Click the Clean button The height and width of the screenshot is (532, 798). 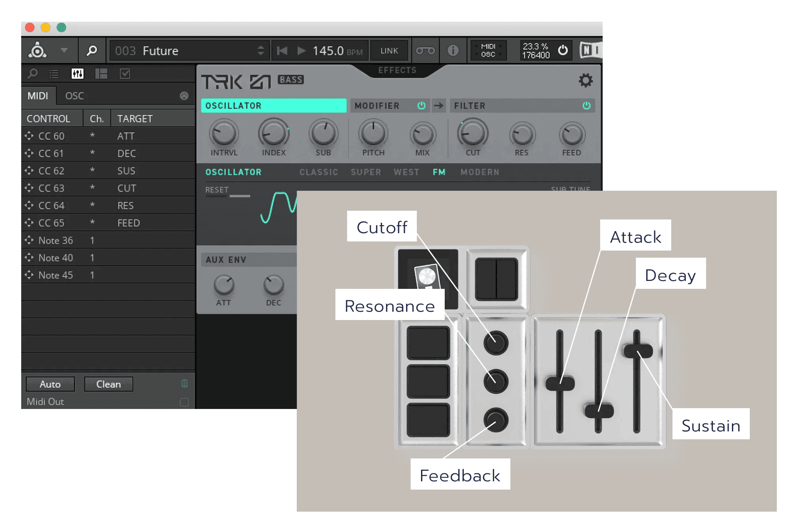108,384
